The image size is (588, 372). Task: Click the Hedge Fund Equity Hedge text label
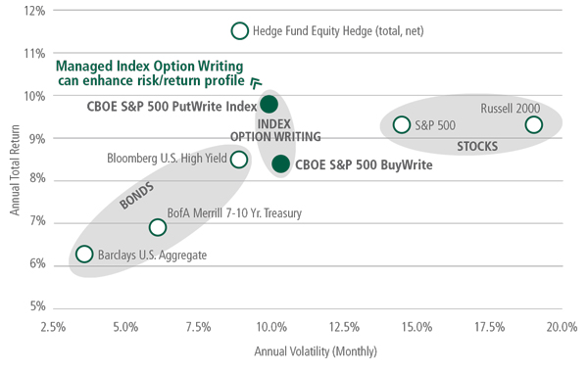point(338,30)
